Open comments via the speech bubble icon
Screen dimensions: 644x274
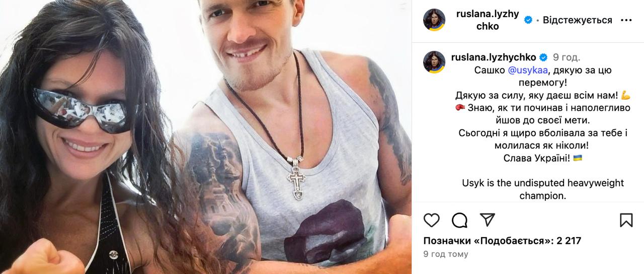tap(459, 220)
